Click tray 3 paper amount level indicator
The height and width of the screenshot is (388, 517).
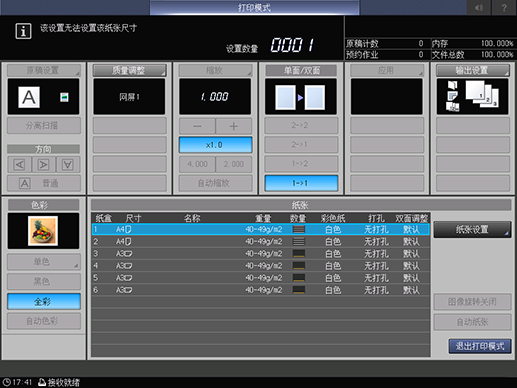pos(299,254)
